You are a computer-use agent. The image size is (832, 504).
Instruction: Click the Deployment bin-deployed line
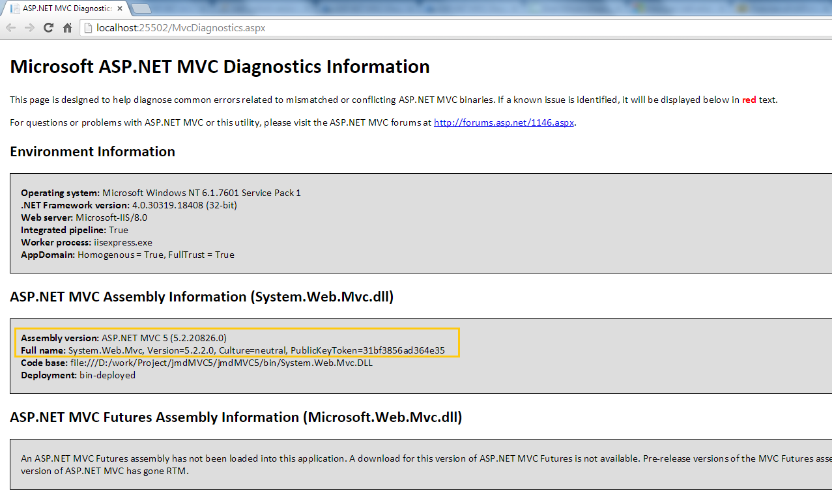tap(78, 375)
